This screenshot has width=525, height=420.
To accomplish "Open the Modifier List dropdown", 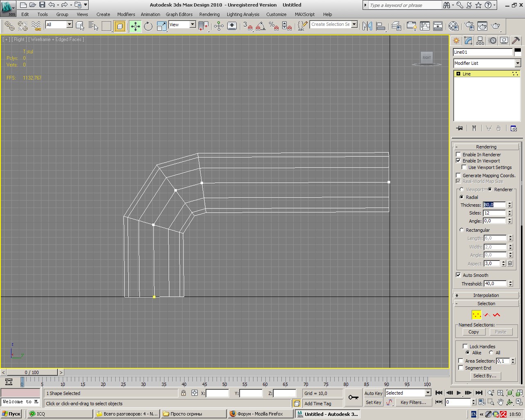I will pos(518,63).
